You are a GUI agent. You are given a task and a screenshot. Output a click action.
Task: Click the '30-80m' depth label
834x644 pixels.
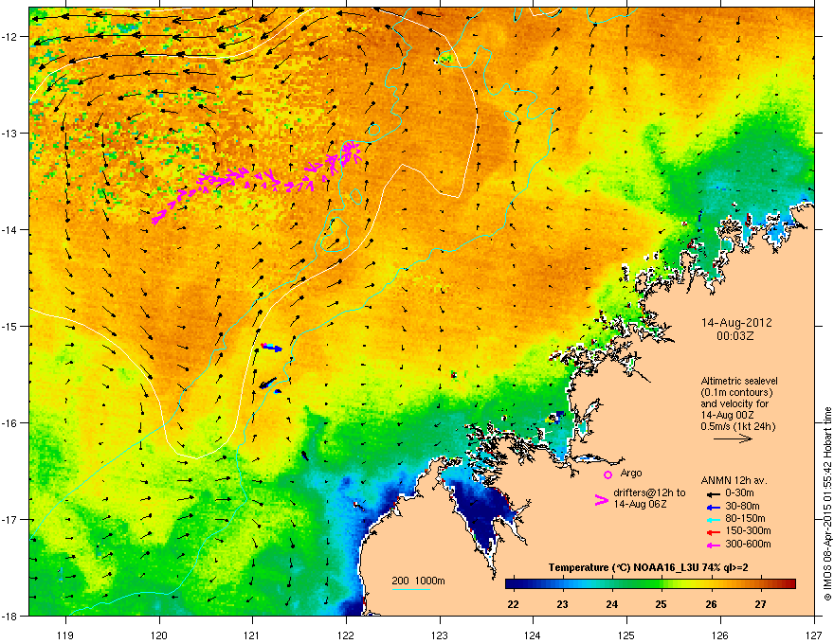point(742,506)
